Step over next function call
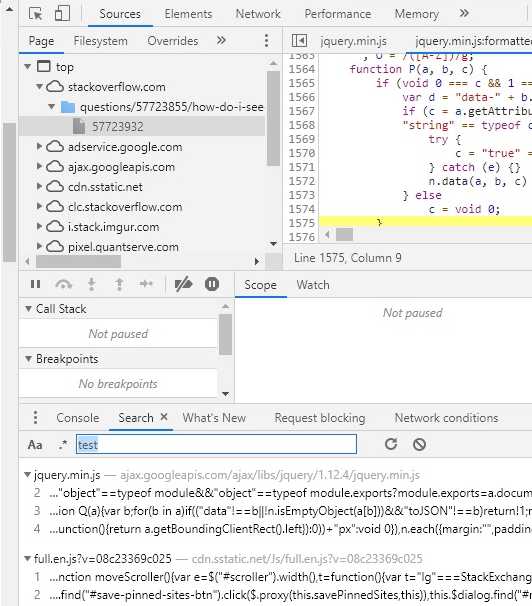 point(63,284)
